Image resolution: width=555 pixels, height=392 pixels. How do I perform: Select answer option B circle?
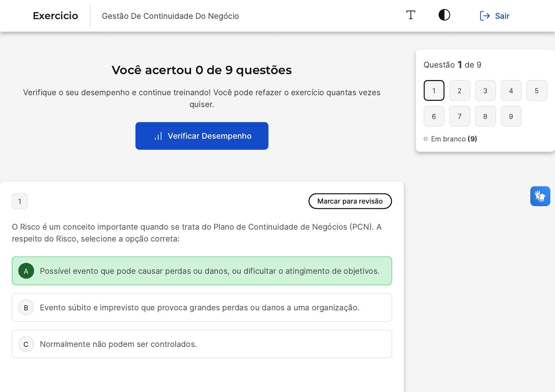26,308
